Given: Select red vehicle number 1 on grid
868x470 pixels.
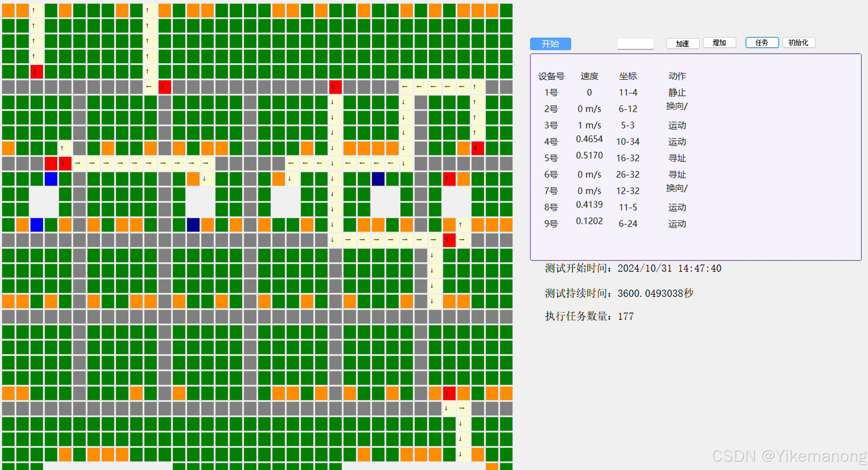Looking at the screenshot, I should click(x=51, y=163).
